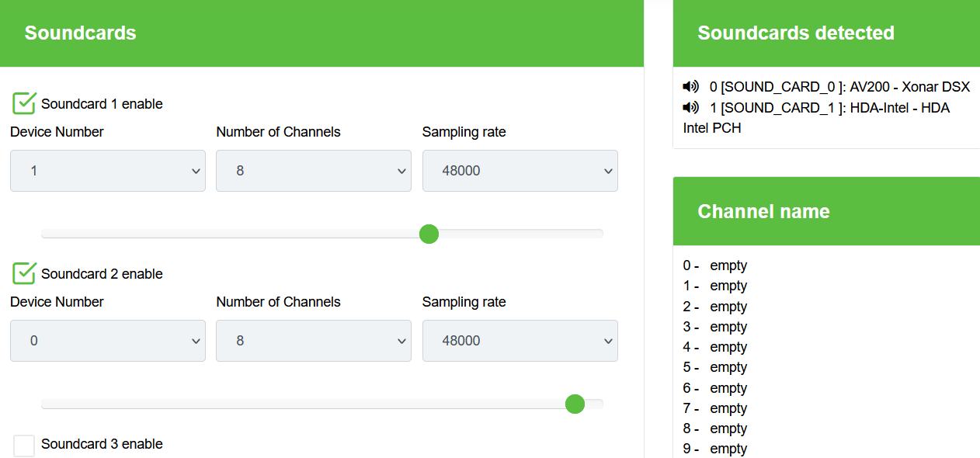Select channel 5 empty entry
Viewport: 980px width, 458px height.
728,367
